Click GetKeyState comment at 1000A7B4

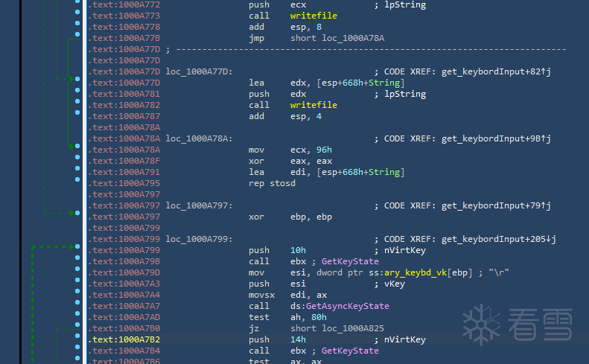[350, 351]
